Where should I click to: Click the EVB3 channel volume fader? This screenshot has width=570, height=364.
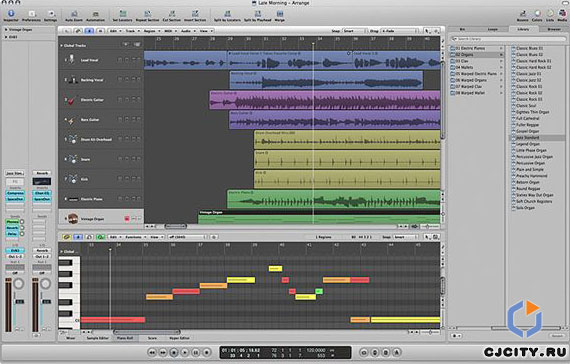pyautogui.click(x=19, y=302)
